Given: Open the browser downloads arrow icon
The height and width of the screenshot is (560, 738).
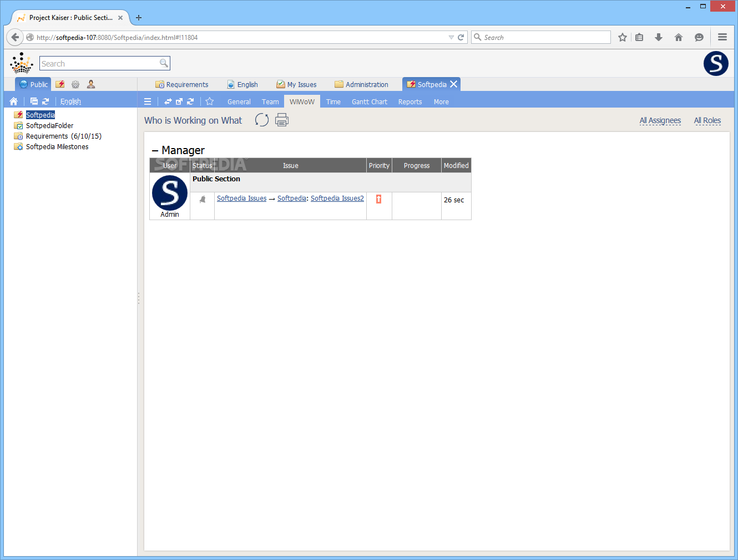Looking at the screenshot, I should (x=659, y=37).
